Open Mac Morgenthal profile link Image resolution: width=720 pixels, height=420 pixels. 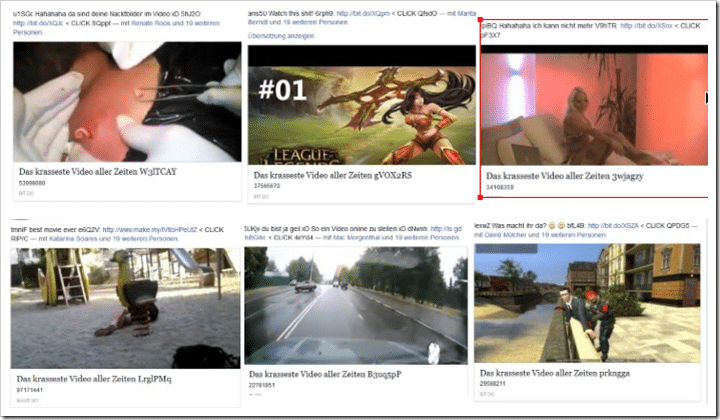[x=356, y=237]
